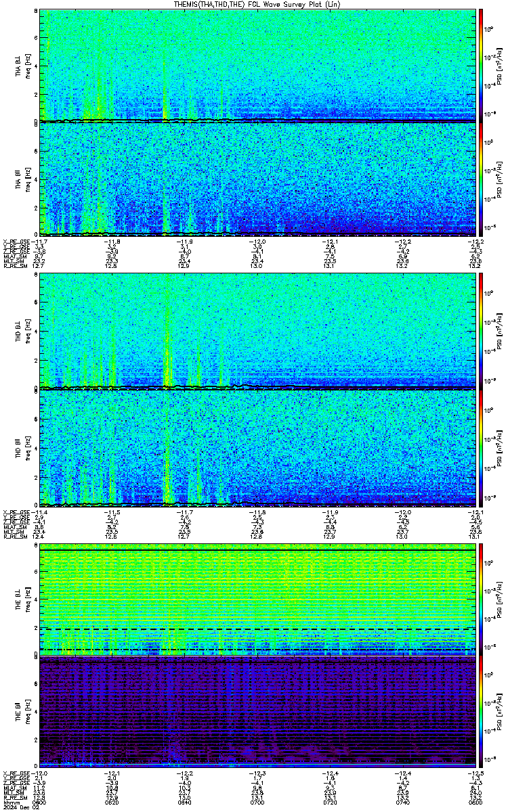Click the THD B∥ freq [Hz] axis label
Image resolution: width=508 pixels, height=812 pixels.
coord(29,449)
